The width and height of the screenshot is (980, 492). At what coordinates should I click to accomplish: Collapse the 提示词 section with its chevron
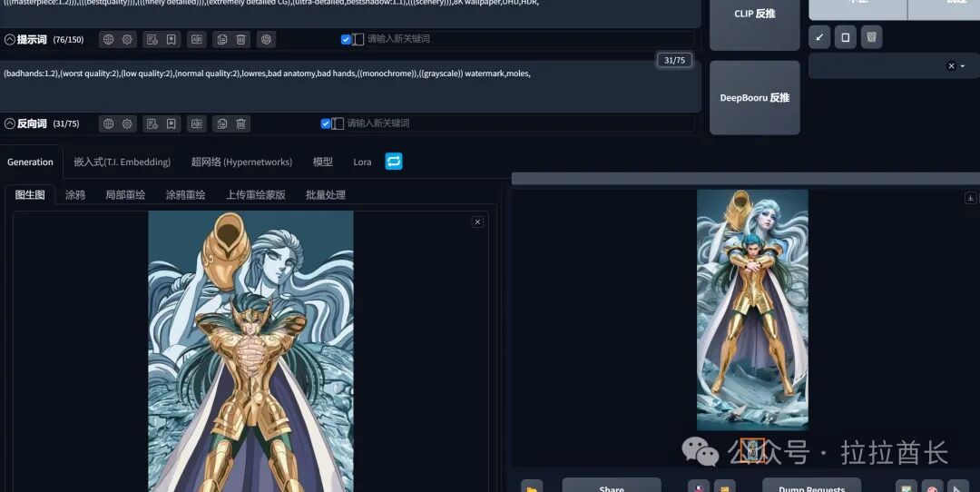pyautogui.click(x=9, y=39)
